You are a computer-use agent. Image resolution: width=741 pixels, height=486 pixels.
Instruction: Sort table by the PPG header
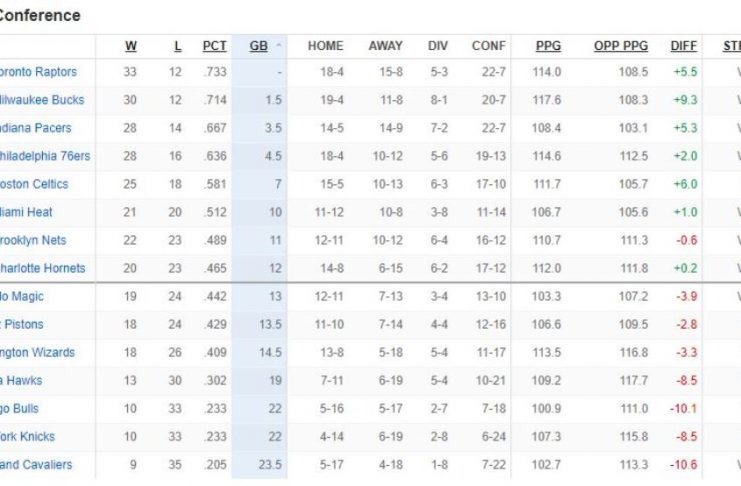click(548, 46)
